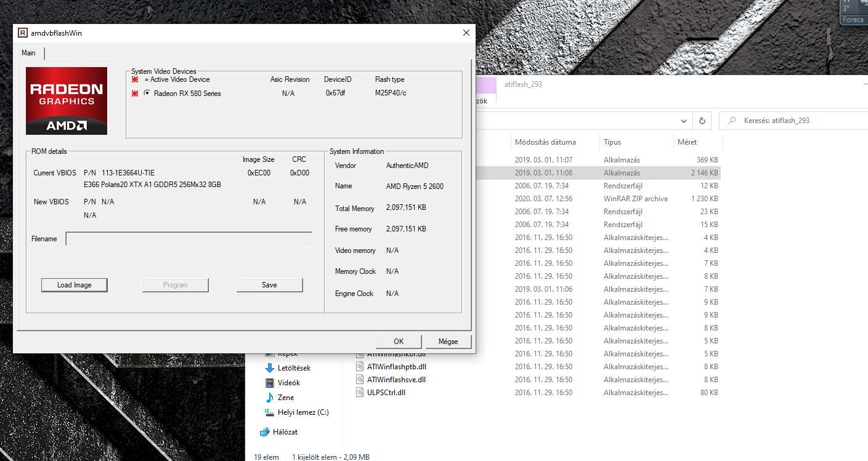Click the Videók film icon in Explorer sidebar

[x=270, y=383]
